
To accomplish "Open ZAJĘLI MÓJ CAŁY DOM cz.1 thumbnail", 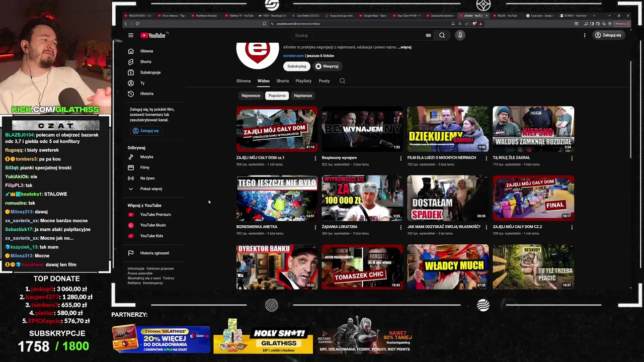I will tap(277, 129).
